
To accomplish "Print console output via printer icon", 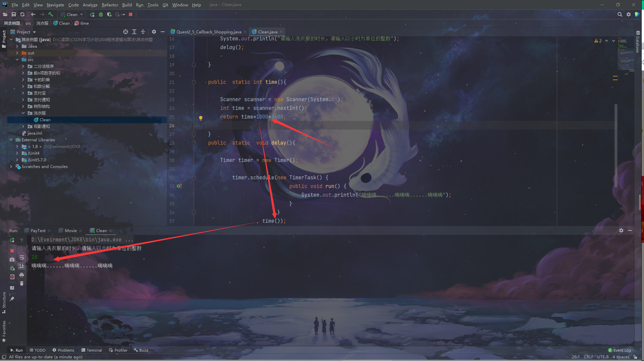I will pyautogui.click(x=22, y=275).
